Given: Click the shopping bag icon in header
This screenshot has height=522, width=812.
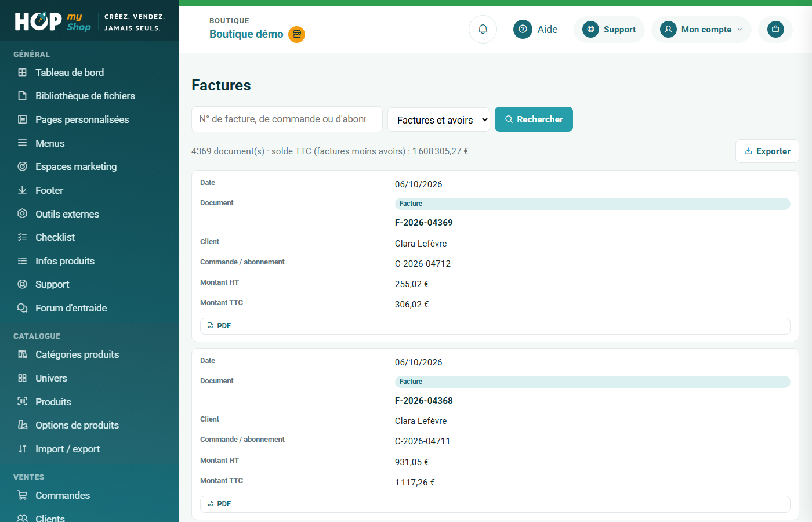Looking at the screenshot, I should [x=775, y=29].
